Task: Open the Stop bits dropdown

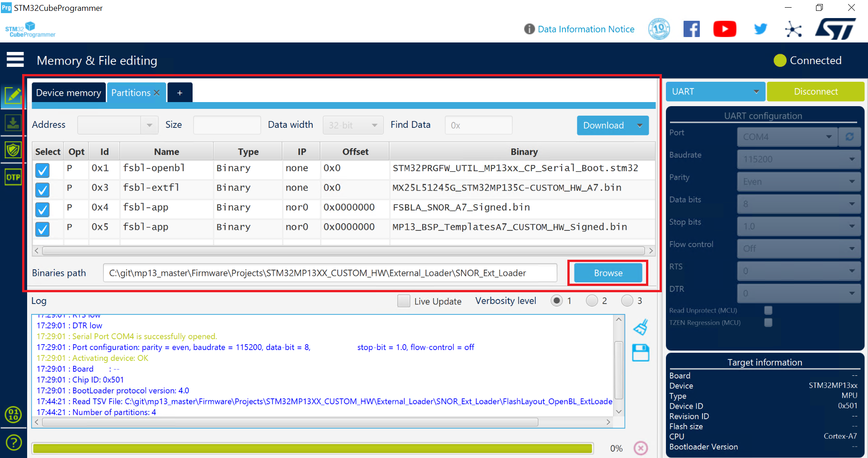Action: click(x=799, y=226)
